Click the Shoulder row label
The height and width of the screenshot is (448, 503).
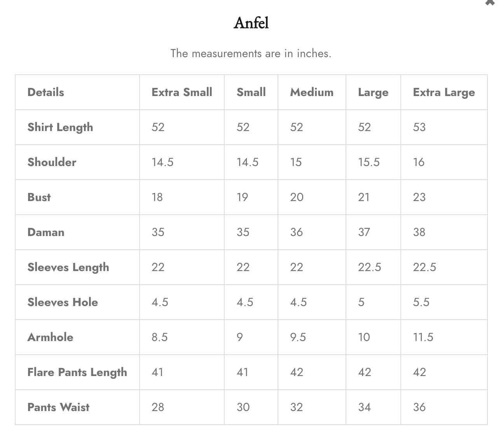click(52, 162)
